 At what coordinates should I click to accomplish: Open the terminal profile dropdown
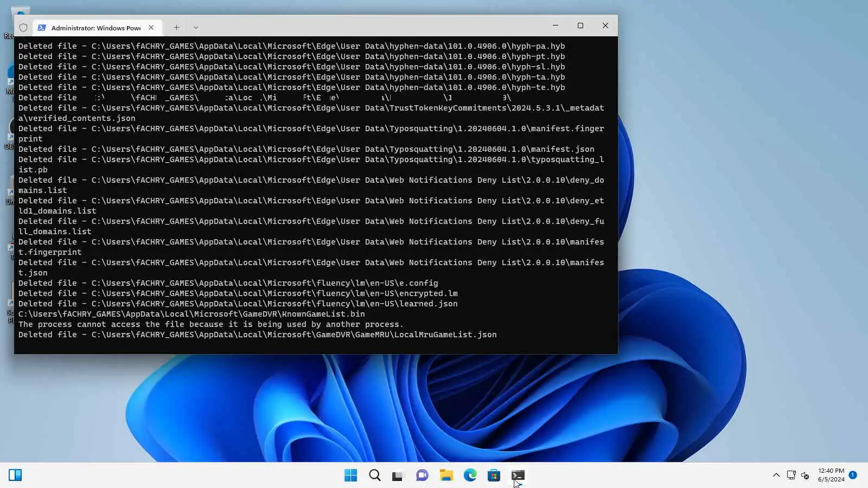196,28
